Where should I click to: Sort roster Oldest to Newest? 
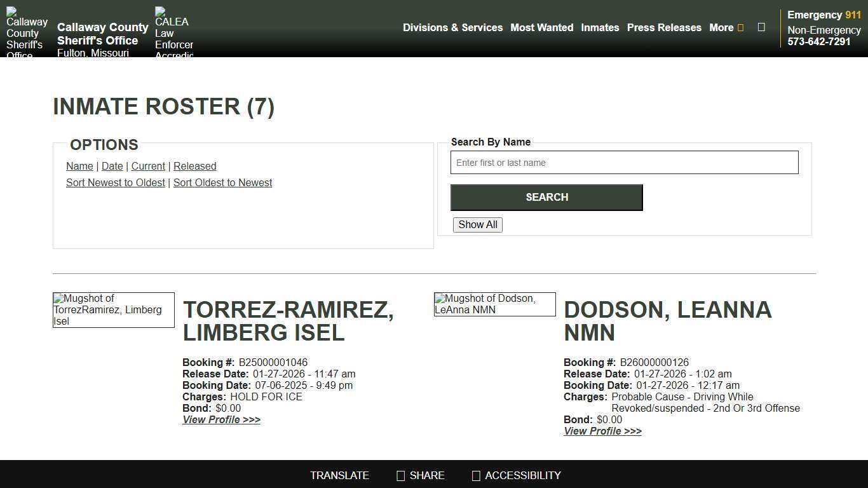pyautogui.click(x=222, y=182)
